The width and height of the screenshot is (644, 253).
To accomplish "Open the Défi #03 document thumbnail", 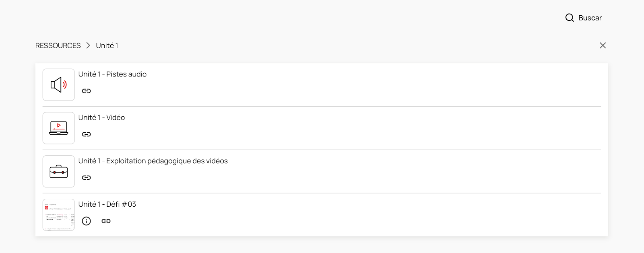I will (x=59, y=215).
